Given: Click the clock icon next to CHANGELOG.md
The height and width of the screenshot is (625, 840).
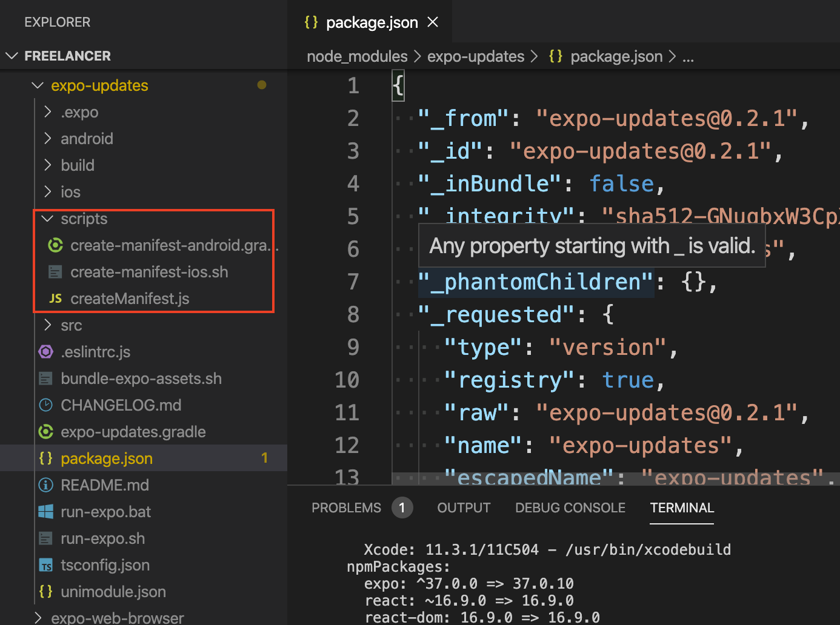Looking at the screenshot, I should click(45, 405).
